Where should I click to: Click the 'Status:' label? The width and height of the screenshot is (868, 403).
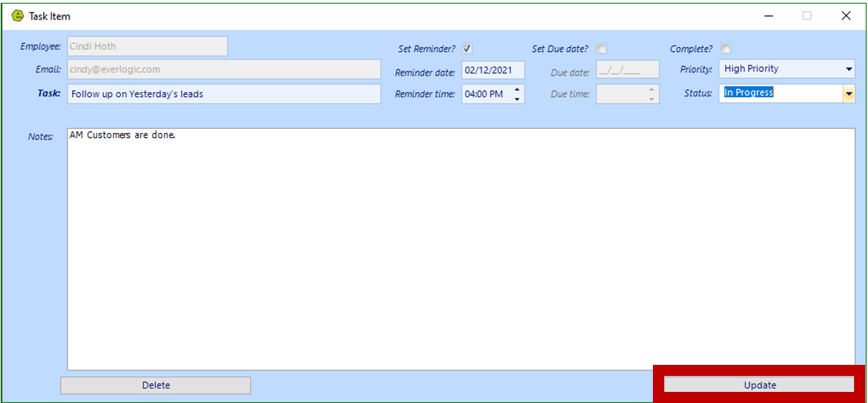(x=698, y=94)
